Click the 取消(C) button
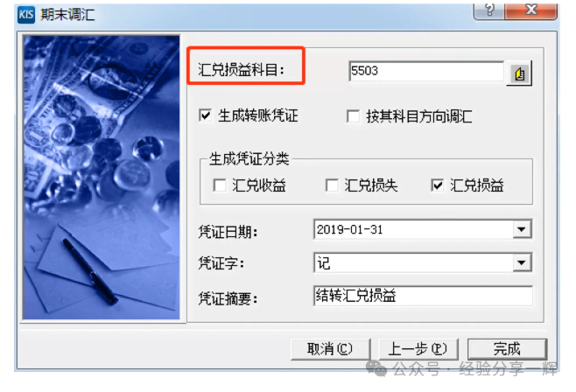Viewport: 576px width, 392px height. point(330,349)
